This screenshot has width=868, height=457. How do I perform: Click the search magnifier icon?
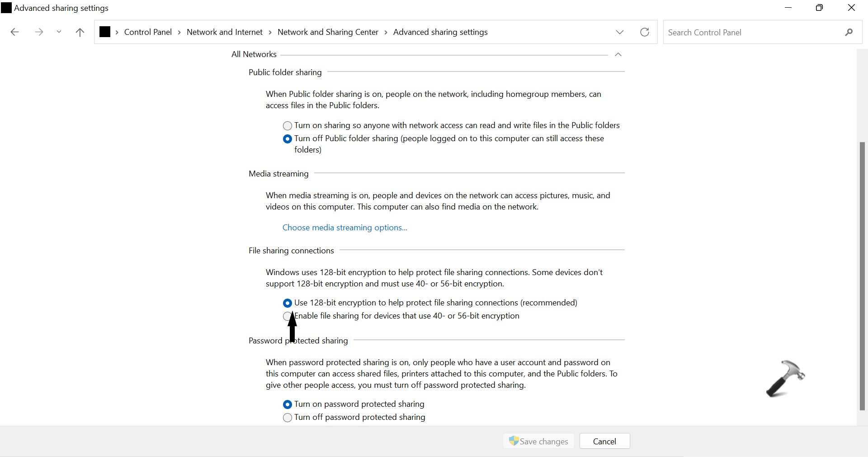849,32
